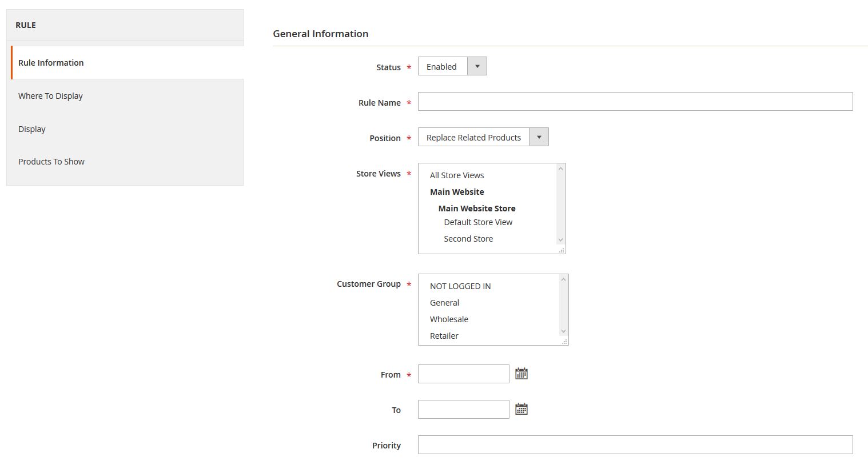Choose Default Store View in list
Viewport: 868px width, 465px height.
coord(478,222)
